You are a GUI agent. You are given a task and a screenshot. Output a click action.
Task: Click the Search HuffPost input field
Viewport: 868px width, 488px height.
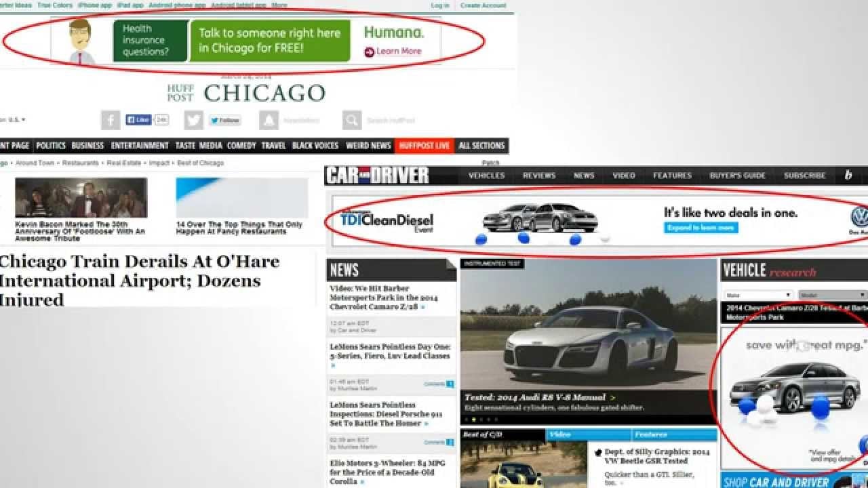pyautogui.click(x=392, y=120)
